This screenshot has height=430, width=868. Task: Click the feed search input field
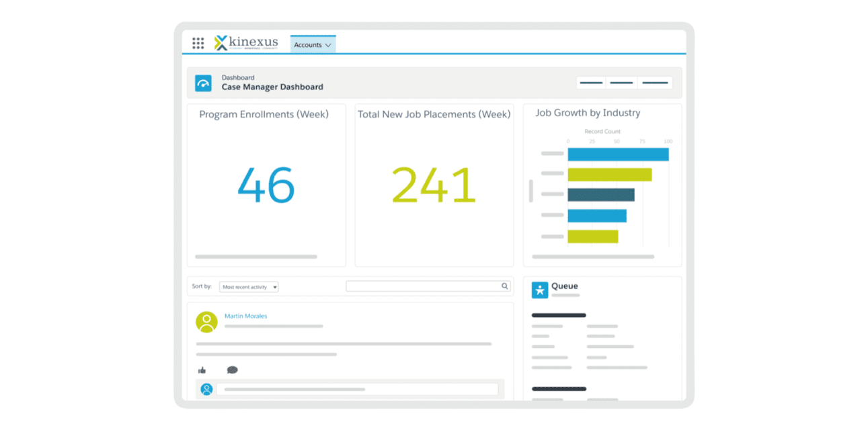[424, 286]
